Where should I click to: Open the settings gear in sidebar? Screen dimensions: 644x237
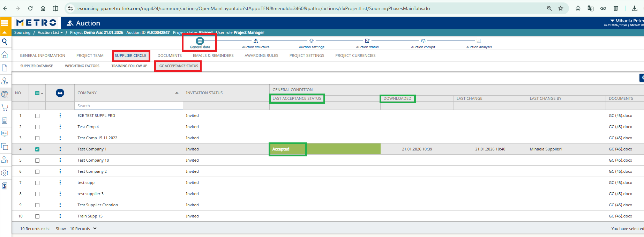pos(5,173)
